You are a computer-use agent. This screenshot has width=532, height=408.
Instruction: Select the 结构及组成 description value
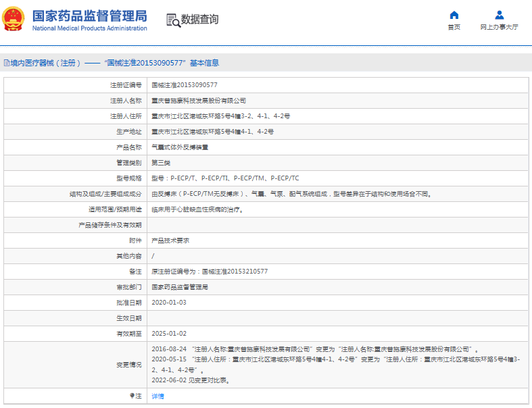[291, 194]
